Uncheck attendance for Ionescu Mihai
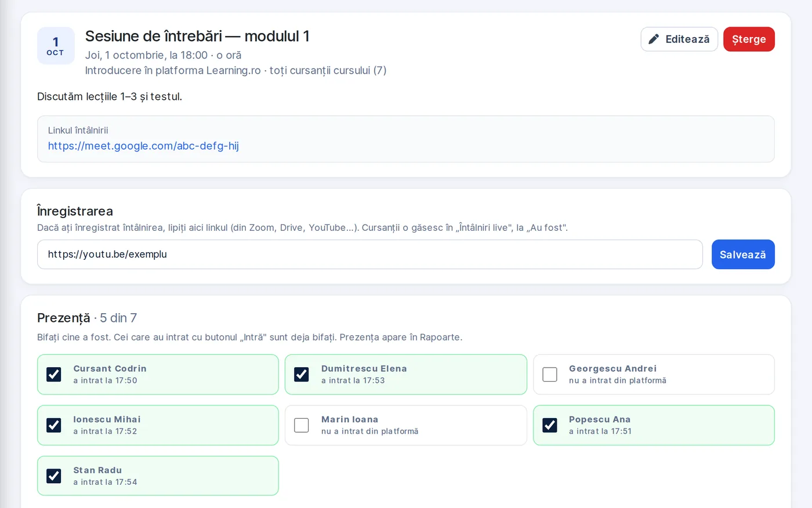 click(x=54, y=425)
